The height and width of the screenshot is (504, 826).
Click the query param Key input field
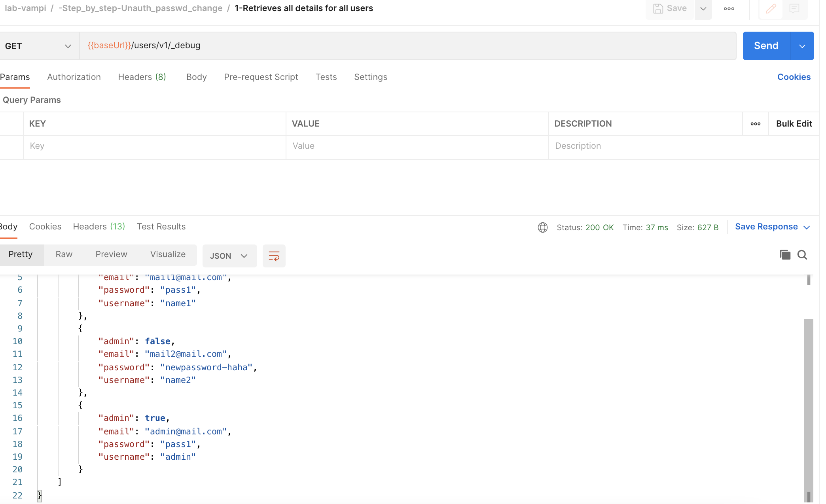click(x=154, y=146)
